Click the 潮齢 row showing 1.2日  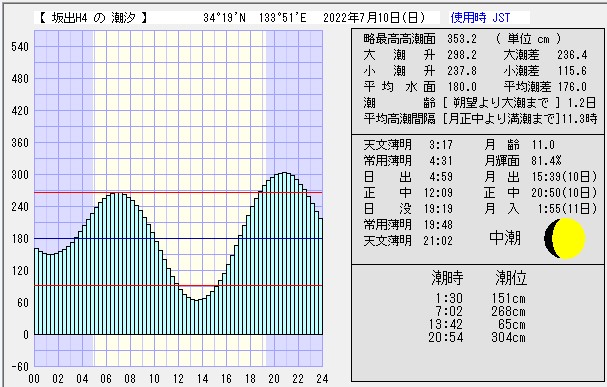click(x=480, y=103)
